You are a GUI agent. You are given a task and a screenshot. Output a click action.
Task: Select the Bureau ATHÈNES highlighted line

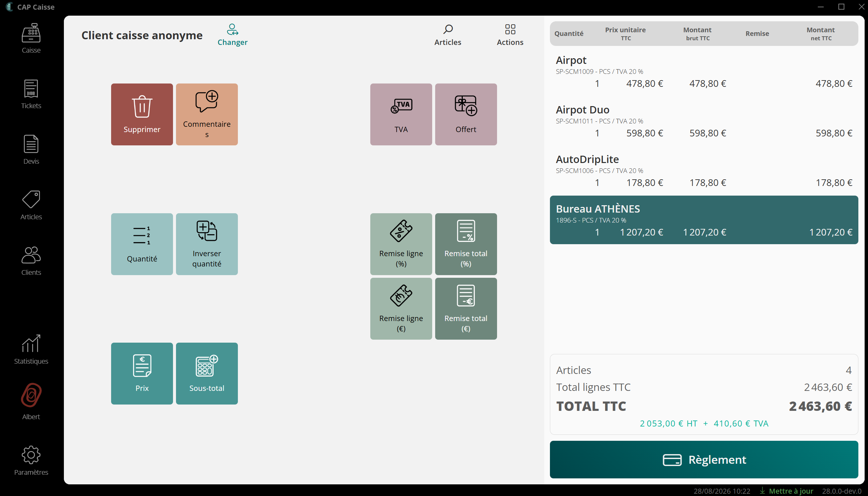tap(704, 220)
